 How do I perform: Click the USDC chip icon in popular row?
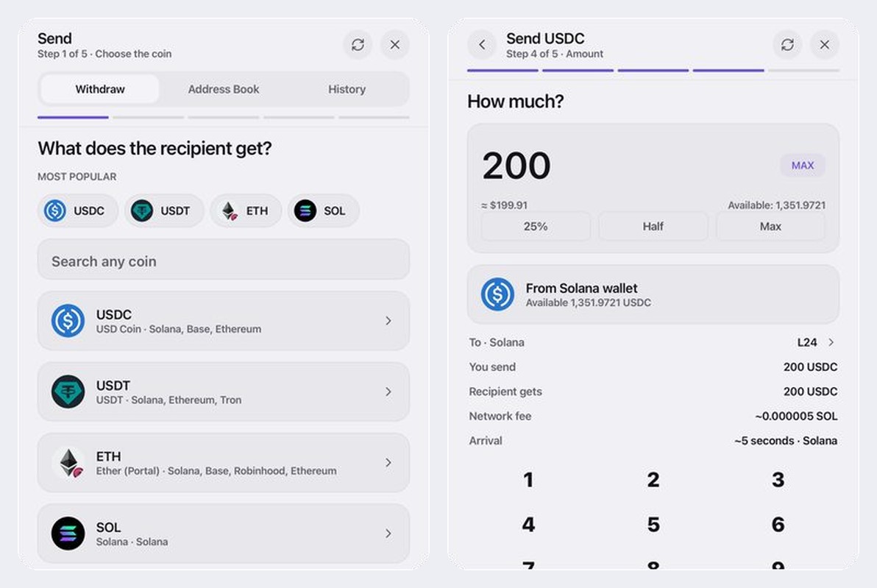54,211
